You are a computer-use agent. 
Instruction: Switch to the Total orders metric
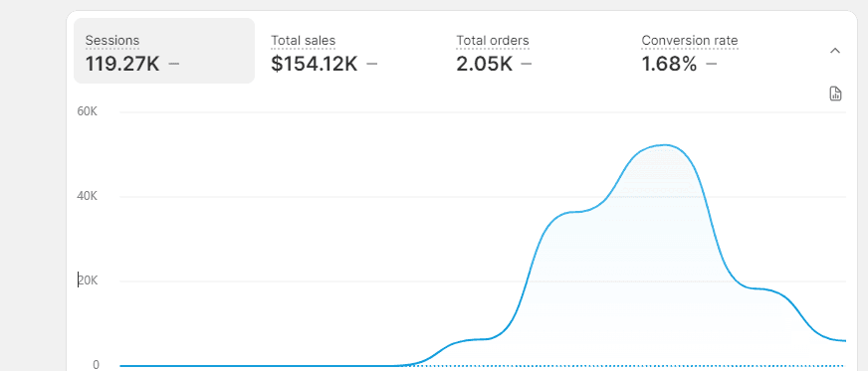coord(536,51)
